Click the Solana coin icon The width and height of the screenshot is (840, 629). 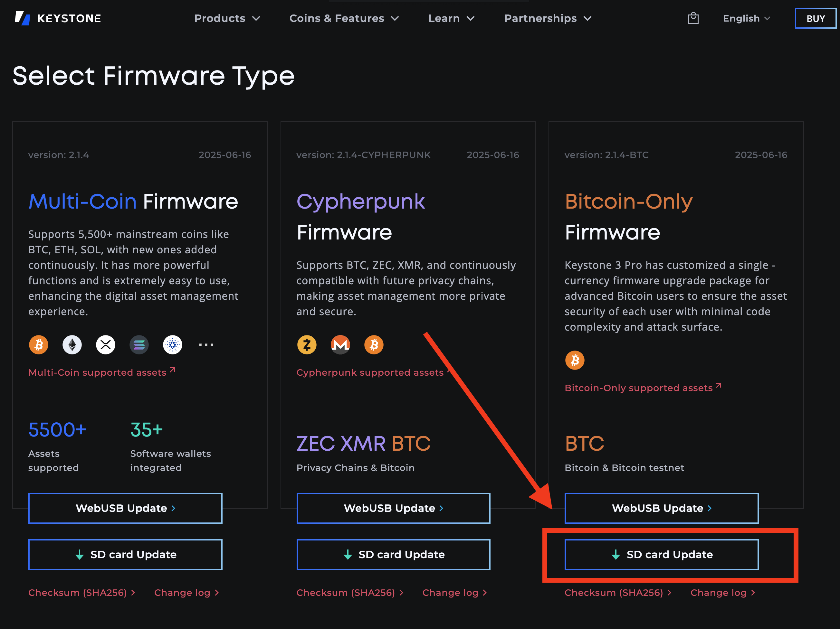[139, 345]
